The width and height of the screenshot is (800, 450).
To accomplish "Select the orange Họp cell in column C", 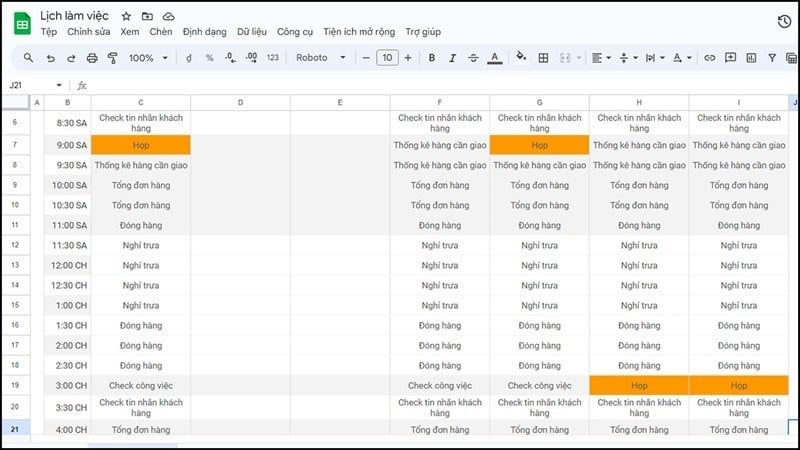I will point(140,145).
